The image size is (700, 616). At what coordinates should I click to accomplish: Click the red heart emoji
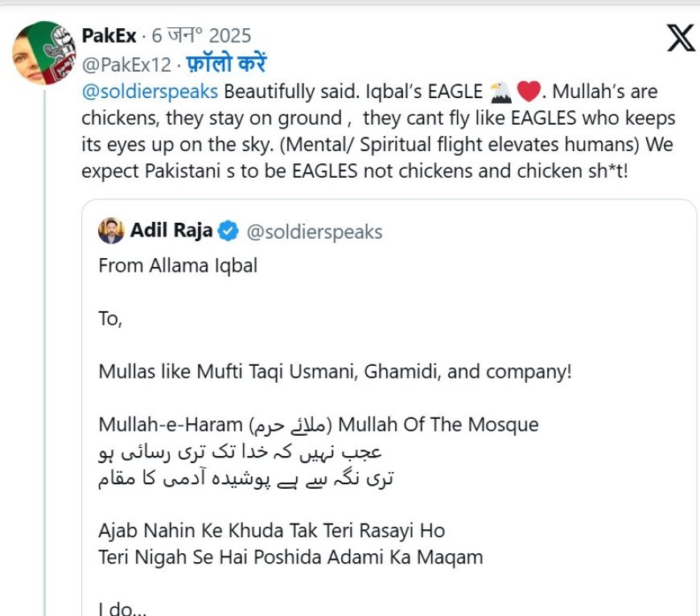point(529,92)
